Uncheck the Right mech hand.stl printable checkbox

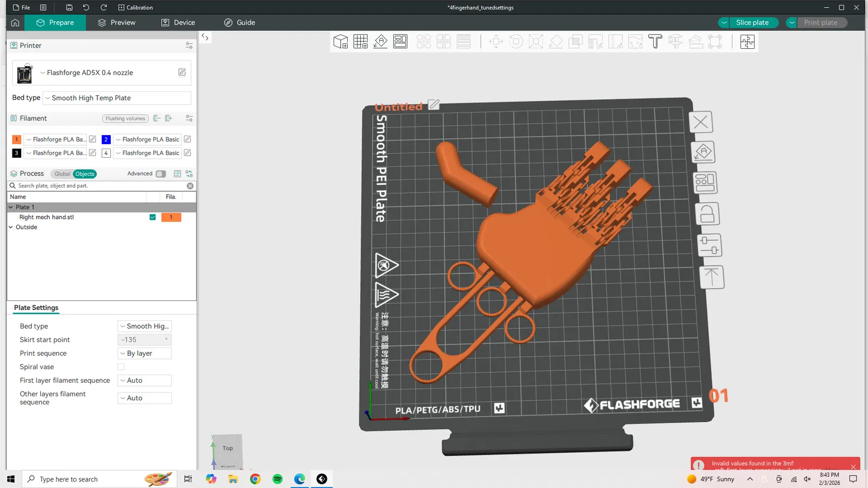(x=152, y=217)
